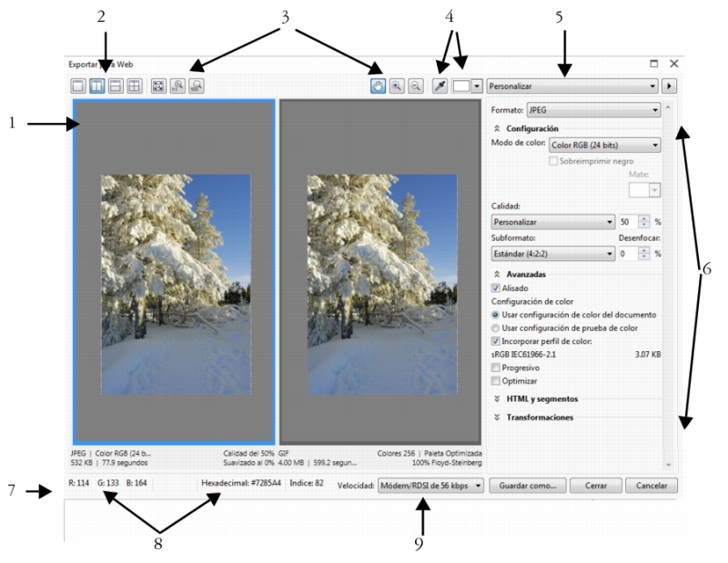Image resolution: width=728 pixels, height=563 pixels.
Task: Enable the Optimizar checkbox
Action: pyautogui.click(x=496, y=380)
